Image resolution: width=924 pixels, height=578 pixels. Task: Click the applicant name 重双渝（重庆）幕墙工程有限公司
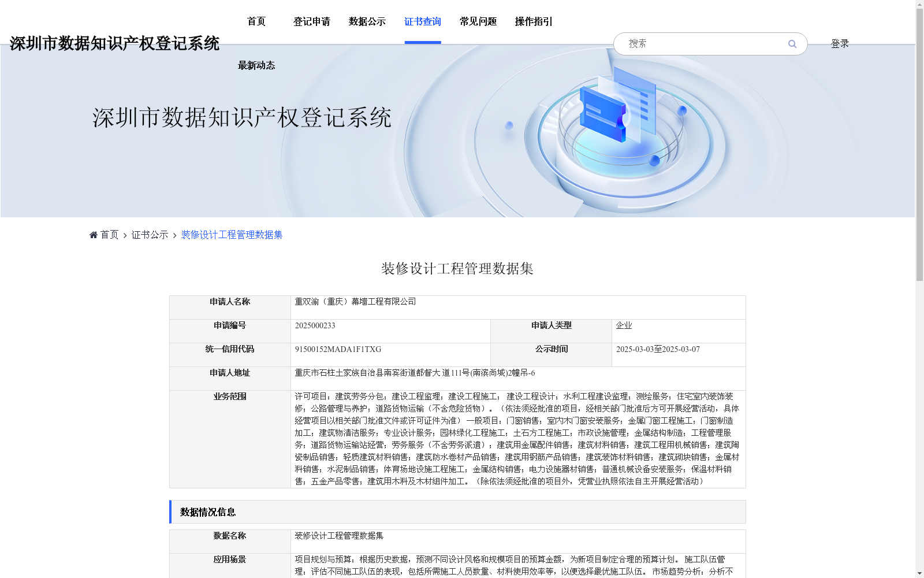355,302
